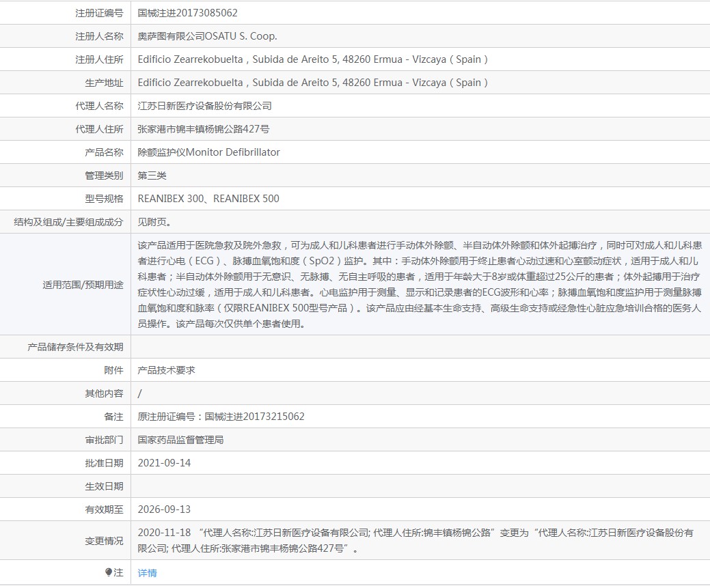Click registrant name 奥萨图有限公司OSATU S. Coop.
Image resolution: width=710 pixels, height=588 pixels.
point(207,36)
